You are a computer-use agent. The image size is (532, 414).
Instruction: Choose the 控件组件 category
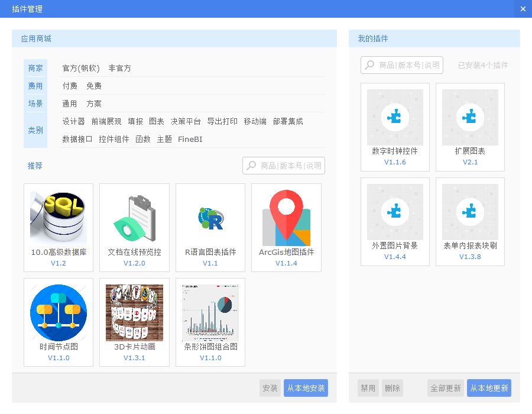(114, 139)
